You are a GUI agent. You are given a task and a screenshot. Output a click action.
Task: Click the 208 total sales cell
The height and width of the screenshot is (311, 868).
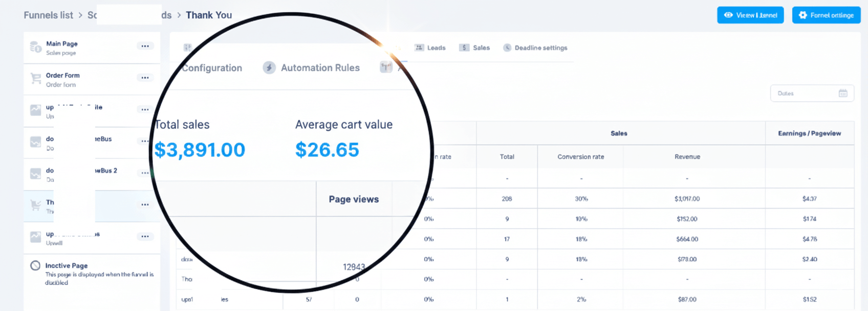(x=507, y=199)
